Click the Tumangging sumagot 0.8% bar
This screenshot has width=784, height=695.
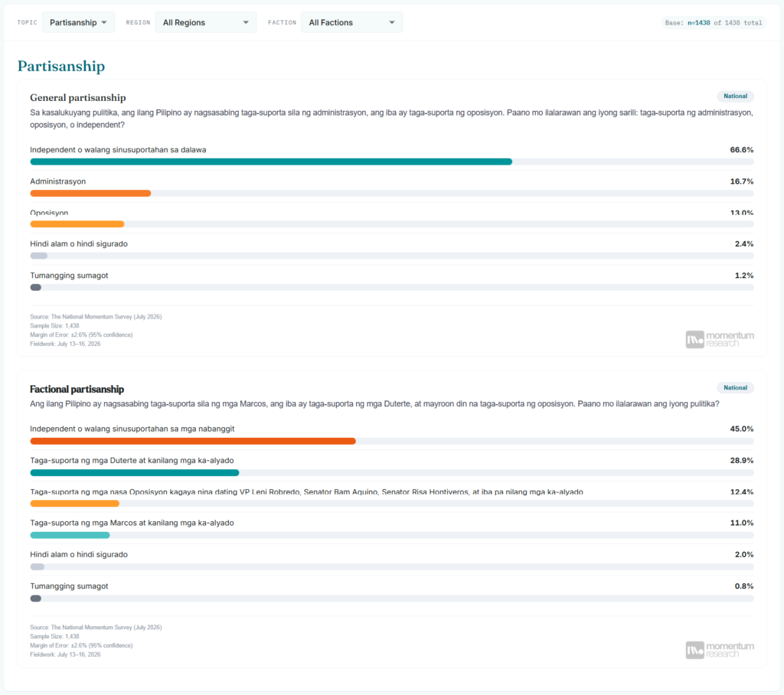pyautogui.click(x=35, y=598)
